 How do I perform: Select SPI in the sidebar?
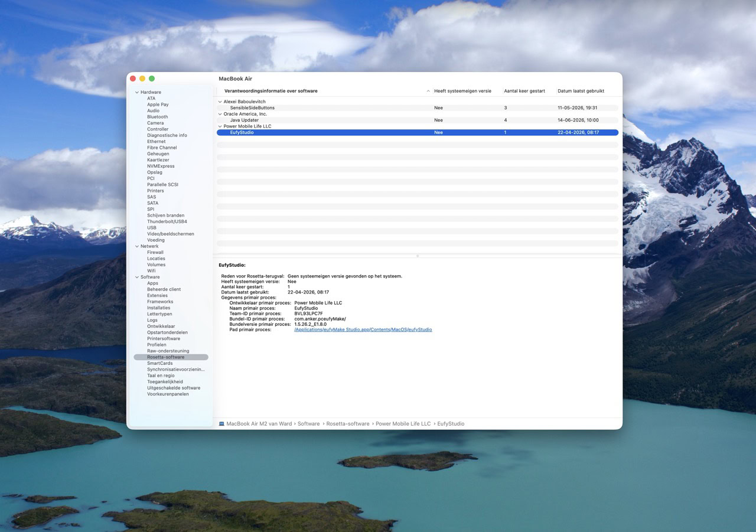tap(151, 209)
